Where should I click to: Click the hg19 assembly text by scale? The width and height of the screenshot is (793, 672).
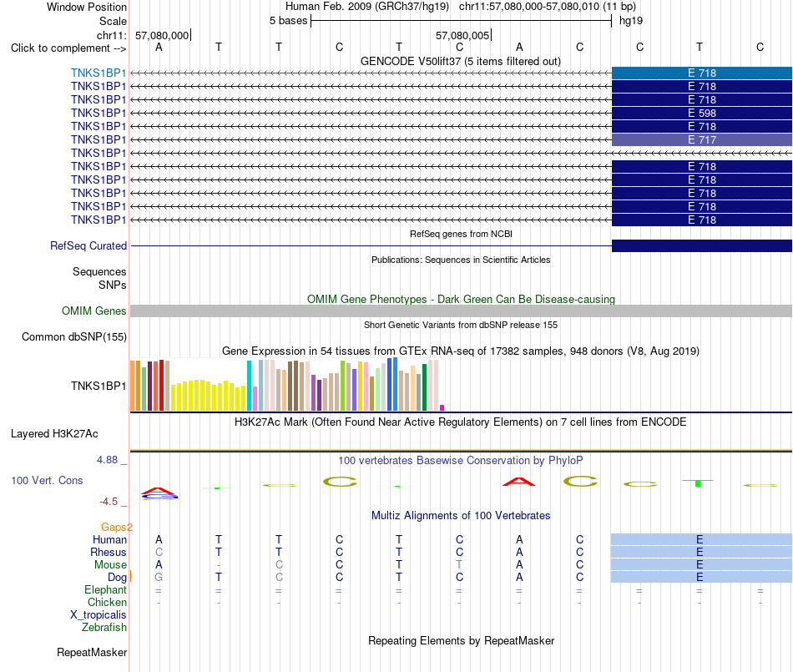(631, 21)
